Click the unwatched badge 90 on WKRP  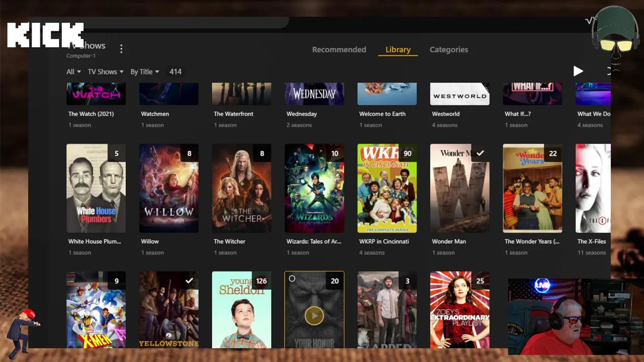pos(407,153)
